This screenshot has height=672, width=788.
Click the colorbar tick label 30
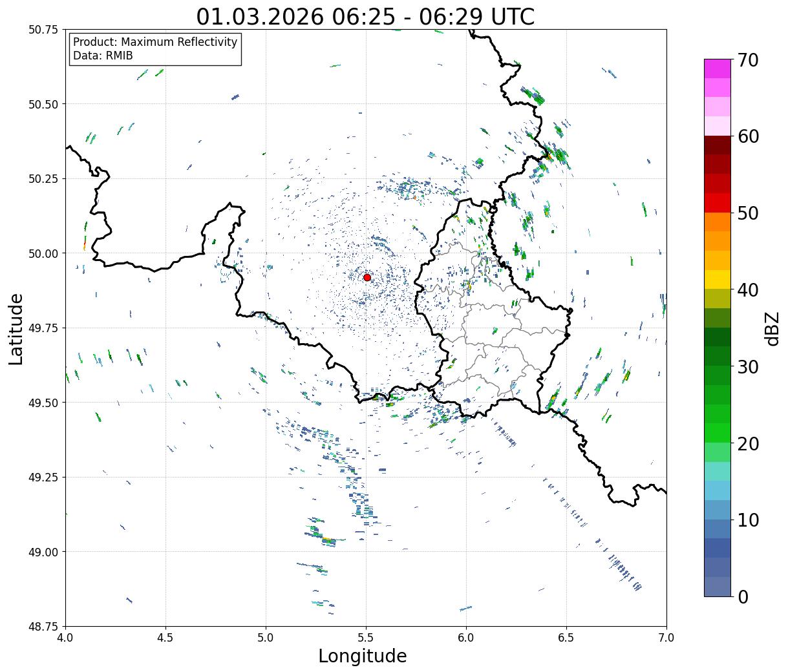(x=748, y=367)
